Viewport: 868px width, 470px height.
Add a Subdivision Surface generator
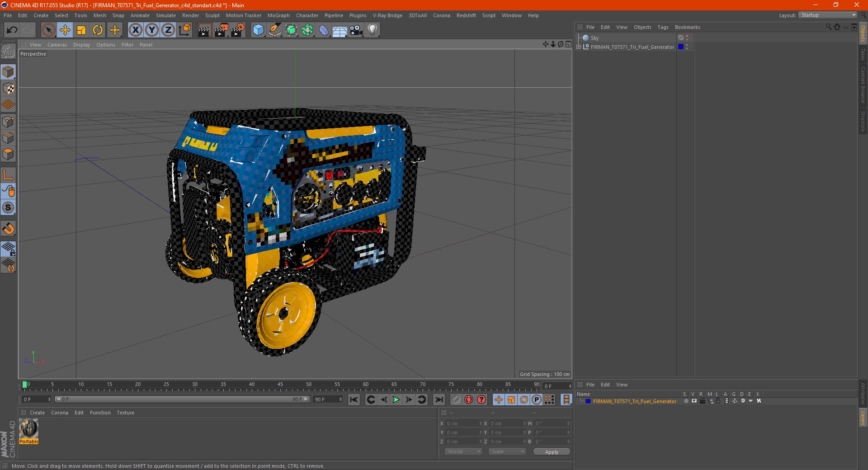(x=291, y=30)
